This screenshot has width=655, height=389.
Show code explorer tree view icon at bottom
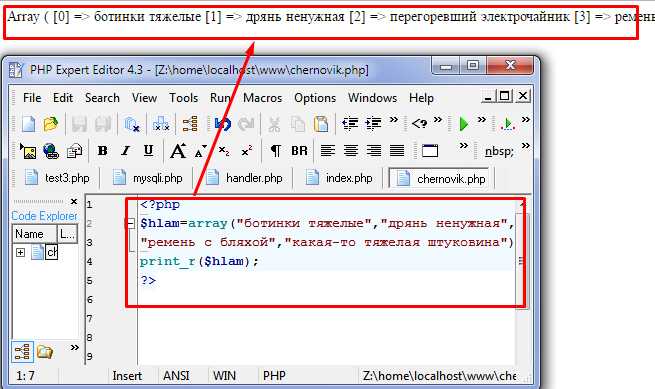[x=22, y=351]
